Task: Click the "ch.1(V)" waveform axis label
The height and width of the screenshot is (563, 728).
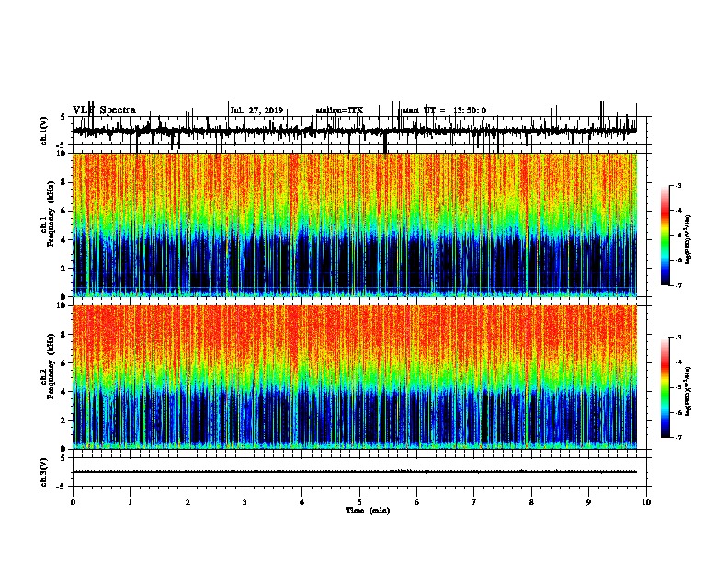Action: [x=44, y=131]
